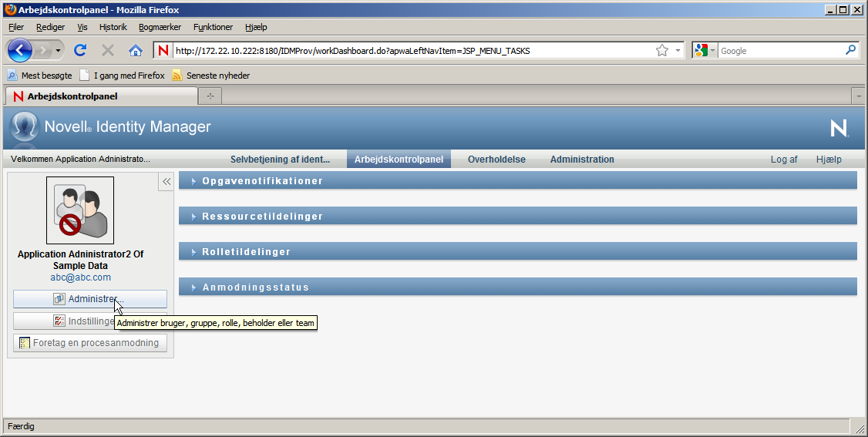
Task: Open the Funktioner menu
Action: click(x=213, y=26)
